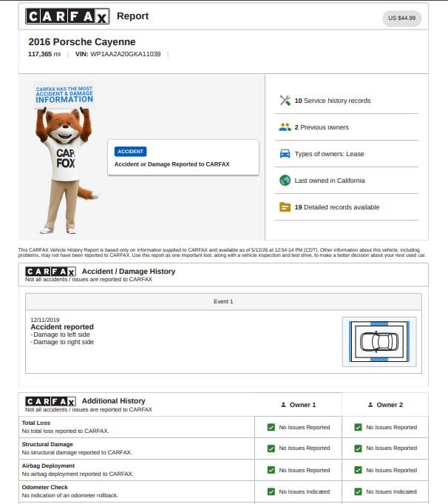Click the '117,365 mi' mileage text

point(44,54)
